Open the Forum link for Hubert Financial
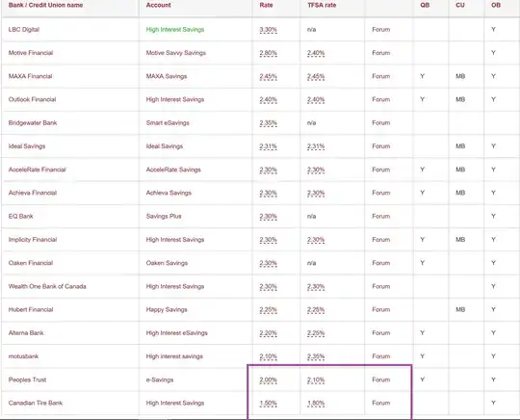Image resolution: width=520 pixels, height=420 pixels. pyautogui.click(x=380, y=309)
